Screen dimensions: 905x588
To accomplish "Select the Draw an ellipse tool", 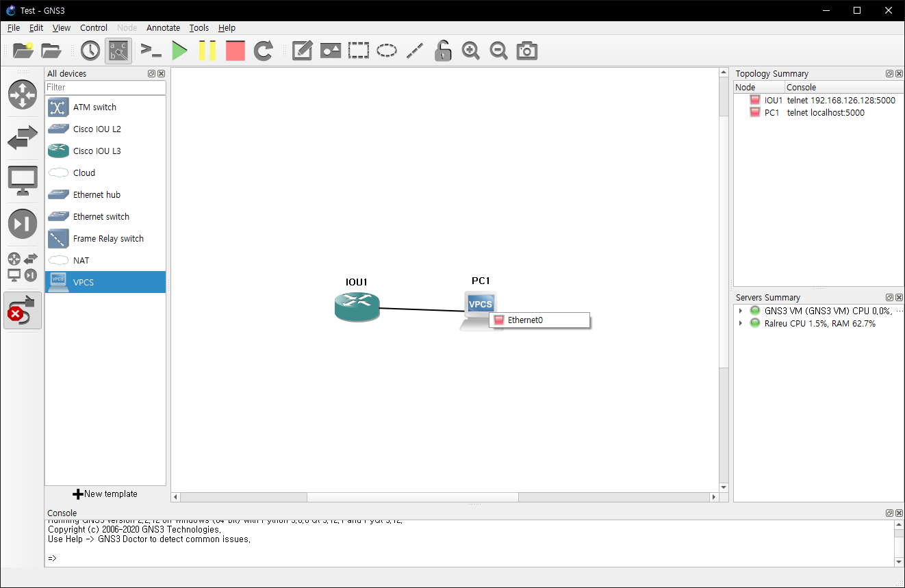I will (387, 51).
